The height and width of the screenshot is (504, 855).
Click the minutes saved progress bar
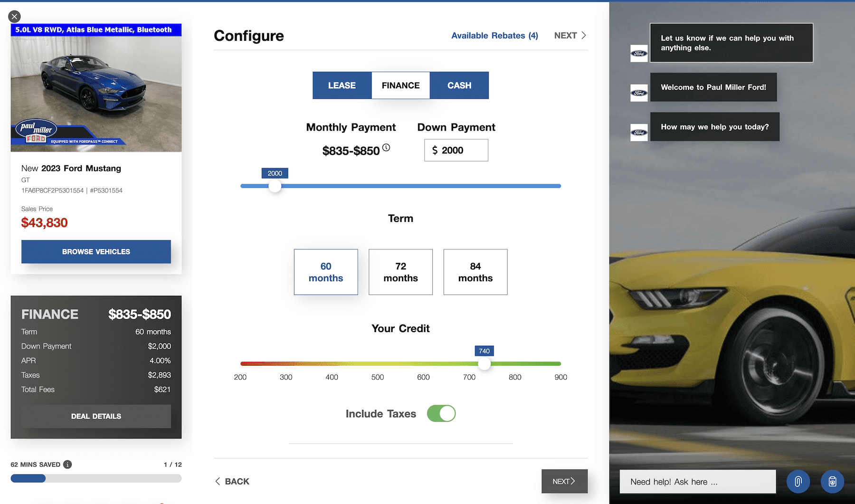(96, 478)
